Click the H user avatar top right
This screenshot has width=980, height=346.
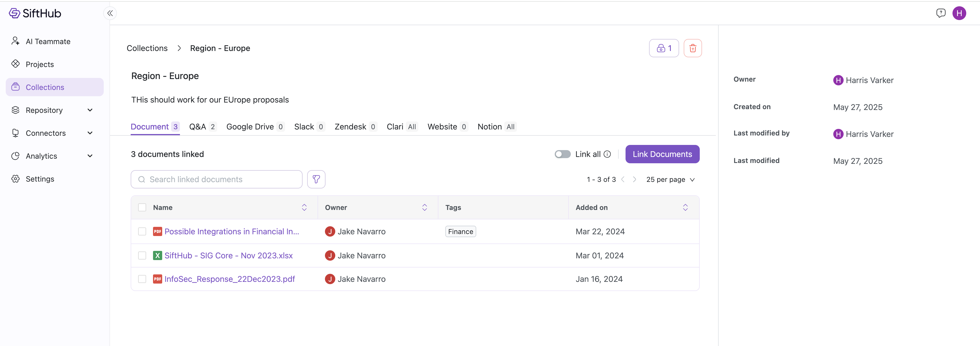(959, 13)
